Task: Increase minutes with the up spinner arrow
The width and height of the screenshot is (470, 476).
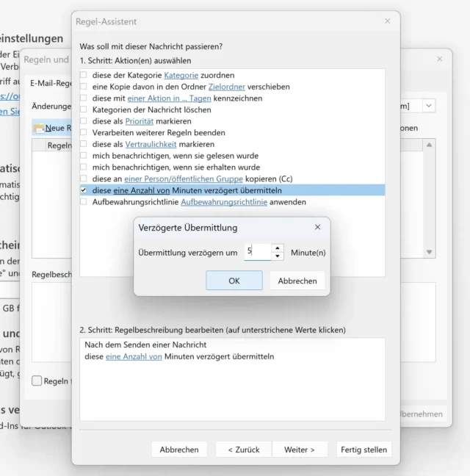Action: click(277, 248)
